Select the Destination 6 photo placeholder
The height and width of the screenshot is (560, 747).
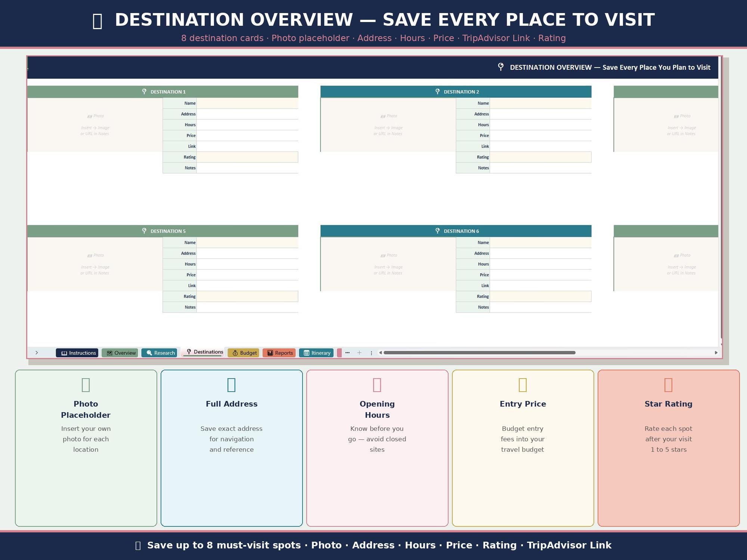pyautogui.click(x=388, y=264)
